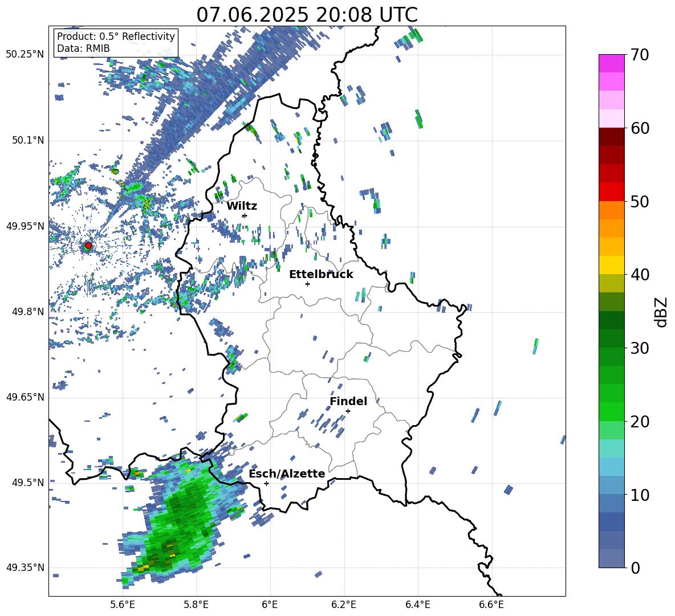Image resolution: width=675 pixels, height=616 pixels.
Task: Click the Findel station label
Action: coord(348,401)
